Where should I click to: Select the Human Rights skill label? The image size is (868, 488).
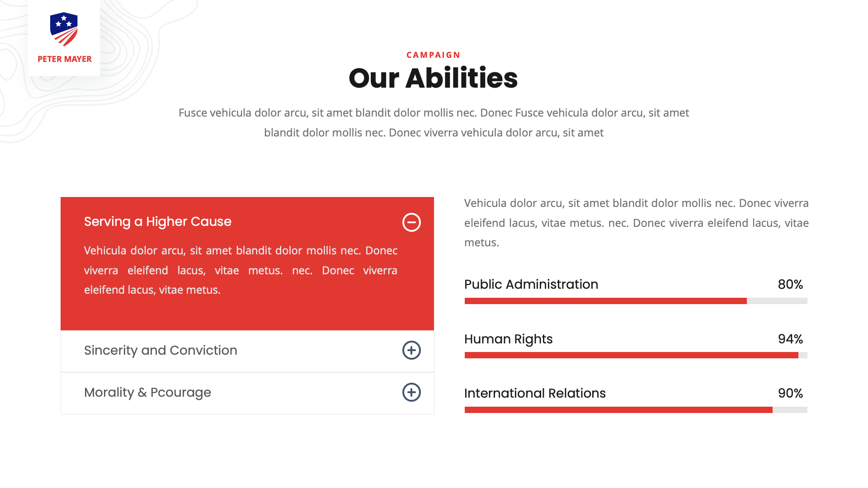coord(508,339)
